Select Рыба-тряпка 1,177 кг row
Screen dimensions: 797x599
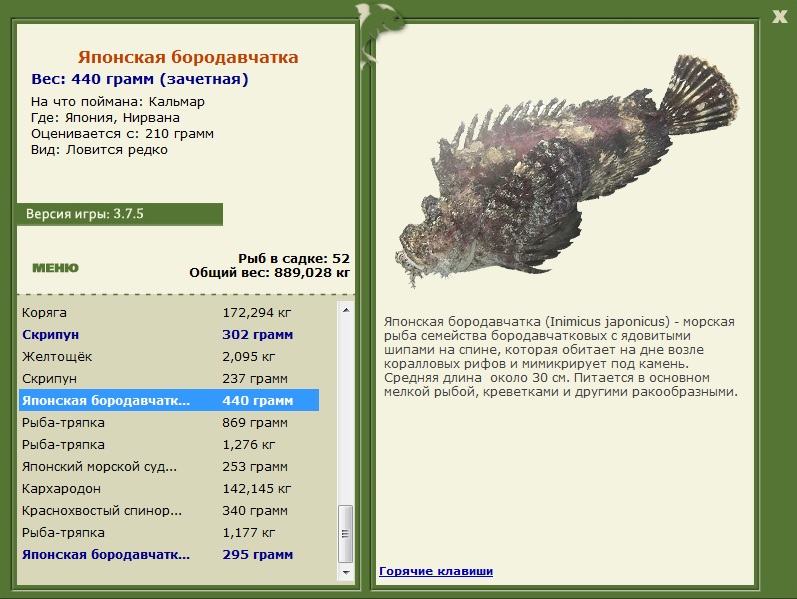169,532
